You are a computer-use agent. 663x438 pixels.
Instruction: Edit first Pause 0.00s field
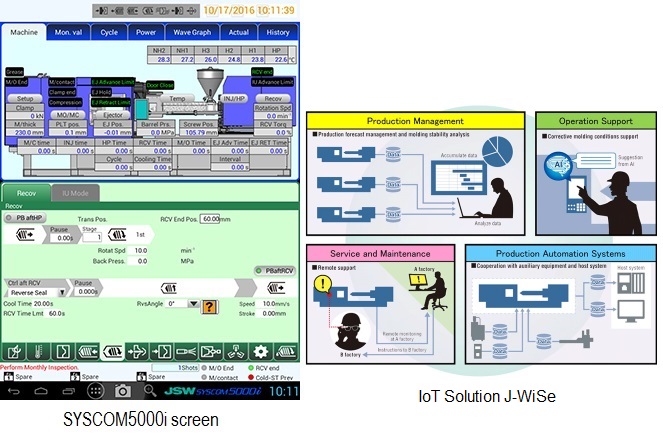tap(63, 238)
